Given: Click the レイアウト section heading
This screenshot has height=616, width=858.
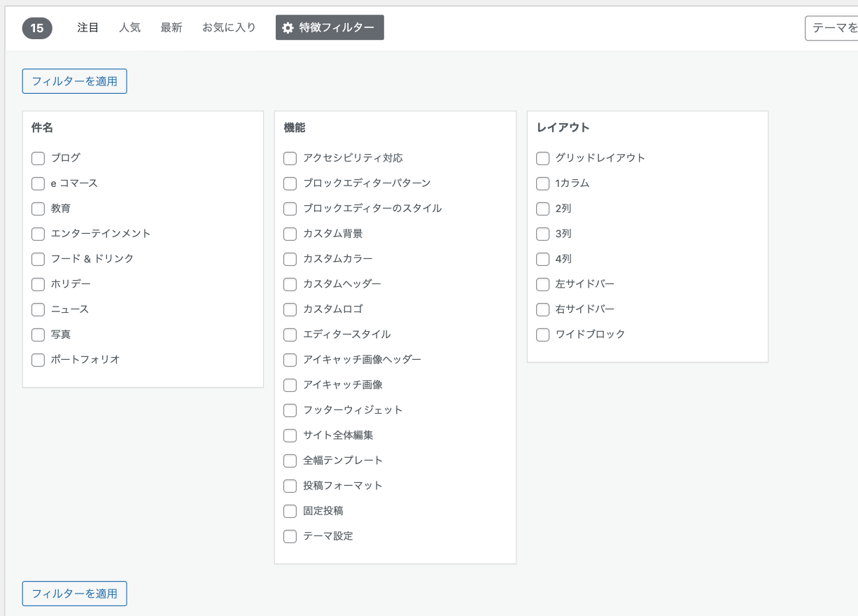Looking at the screenshot, I should (x=563, y=128).
